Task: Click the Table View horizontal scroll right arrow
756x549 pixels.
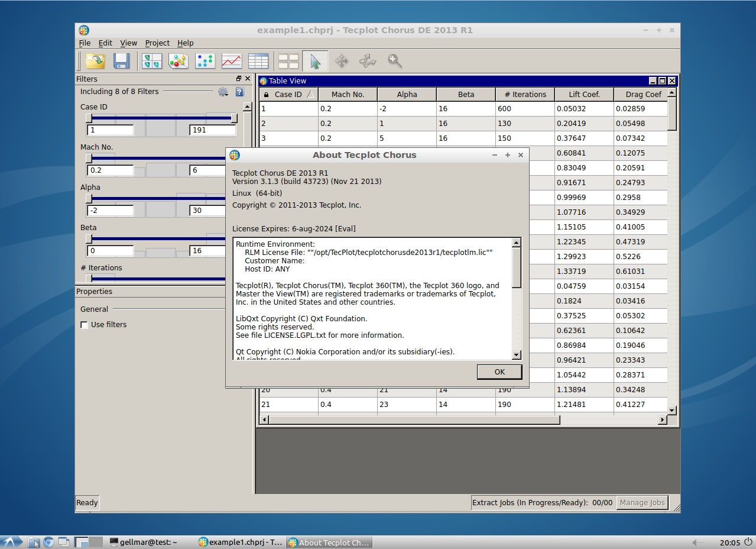Action: click(x=663, y=420)
